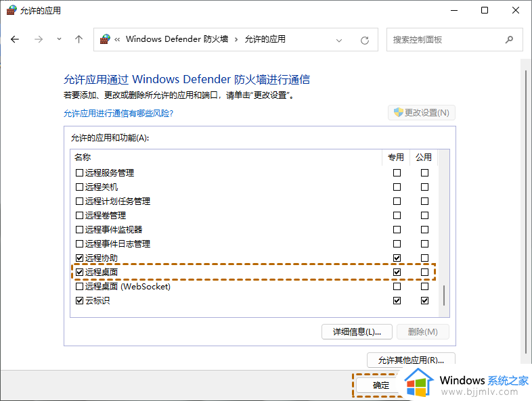This screenshot has width=532, height=401.
Task: Toggle the 远程计划任务管理 checkbox
Action: [x=79, y=202]
